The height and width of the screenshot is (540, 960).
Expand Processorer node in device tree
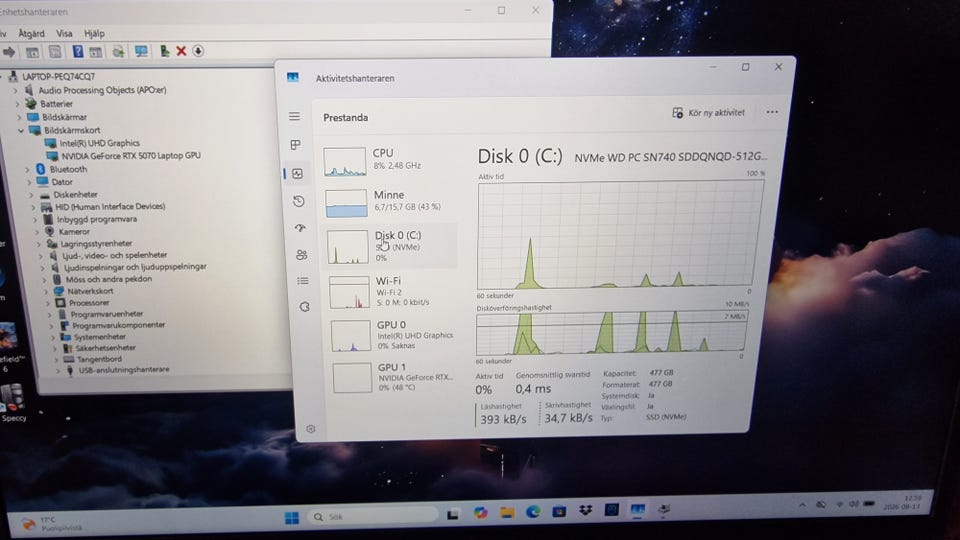coord(48,303)
